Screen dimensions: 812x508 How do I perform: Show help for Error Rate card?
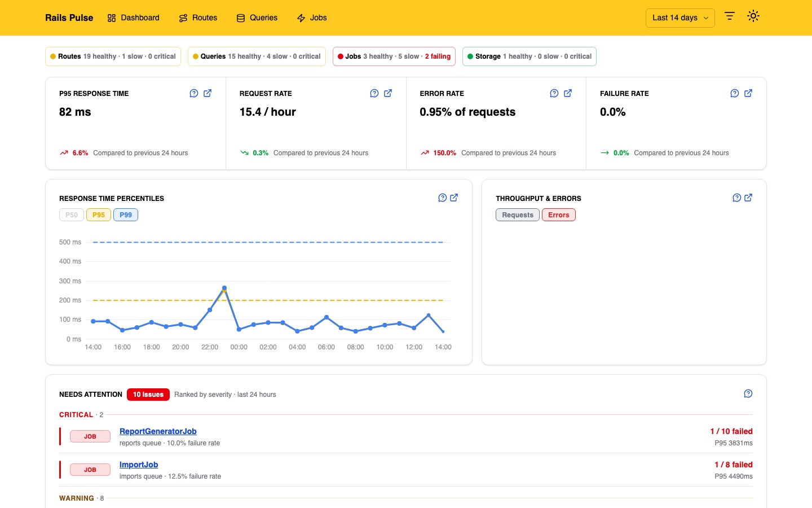pos(554,93)
